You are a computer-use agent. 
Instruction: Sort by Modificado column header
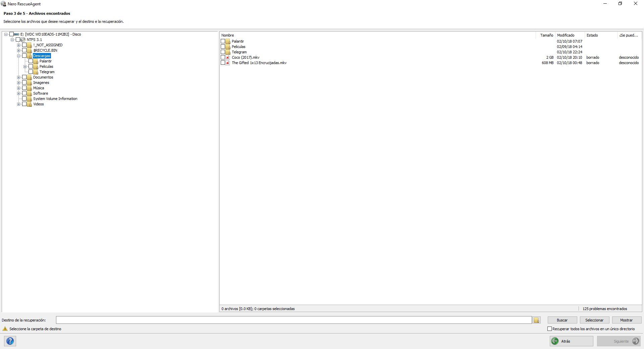click(x=570, y=35)
